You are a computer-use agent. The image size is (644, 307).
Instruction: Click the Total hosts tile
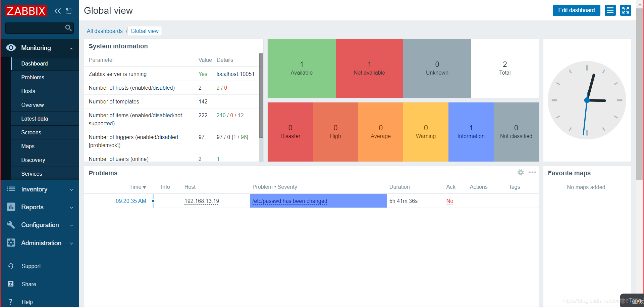[505, 69]
